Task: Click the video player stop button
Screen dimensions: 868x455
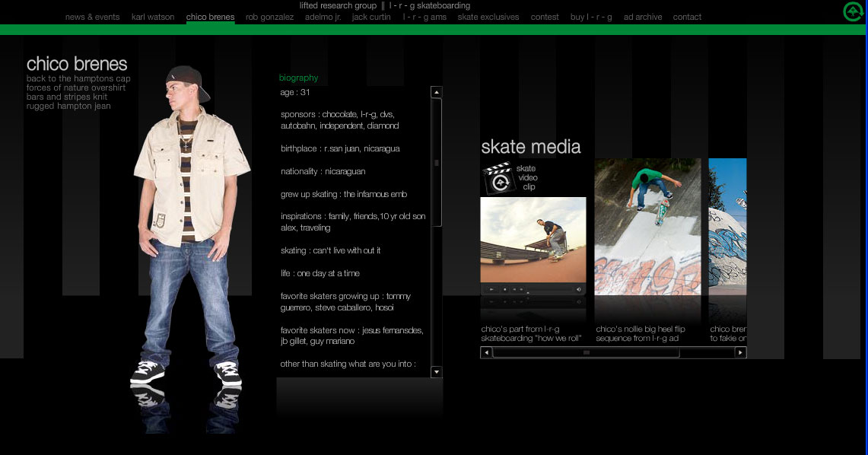Action: pos(504,289)
